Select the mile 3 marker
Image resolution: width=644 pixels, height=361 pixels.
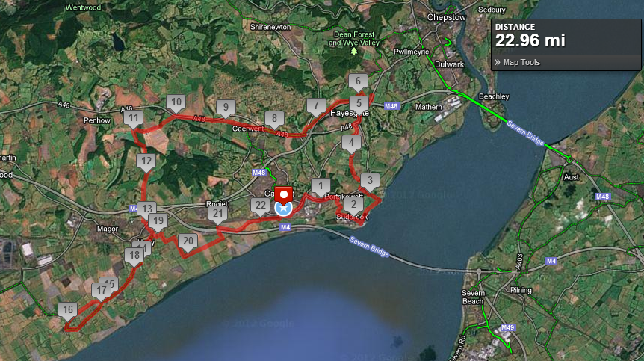[x=370, y=182]
